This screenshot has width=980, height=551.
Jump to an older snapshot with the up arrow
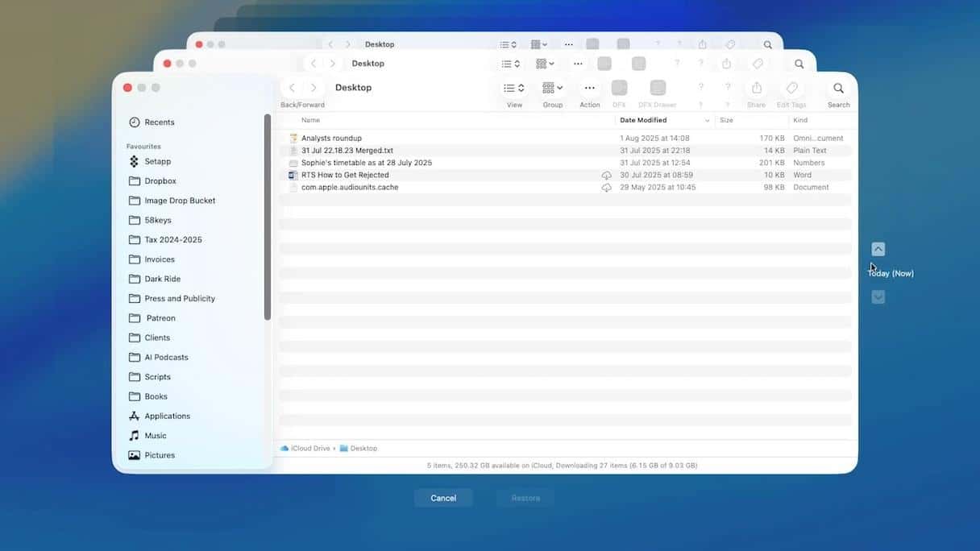click(878, 248)
